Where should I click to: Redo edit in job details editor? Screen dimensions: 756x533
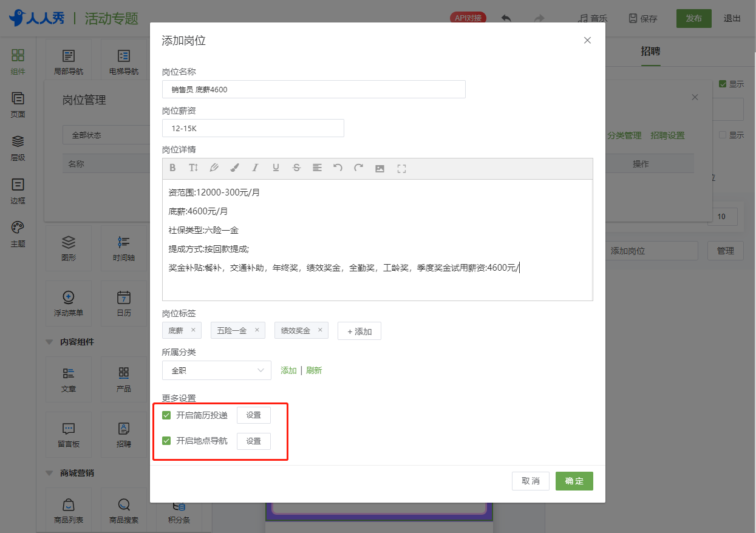(359, 168)
